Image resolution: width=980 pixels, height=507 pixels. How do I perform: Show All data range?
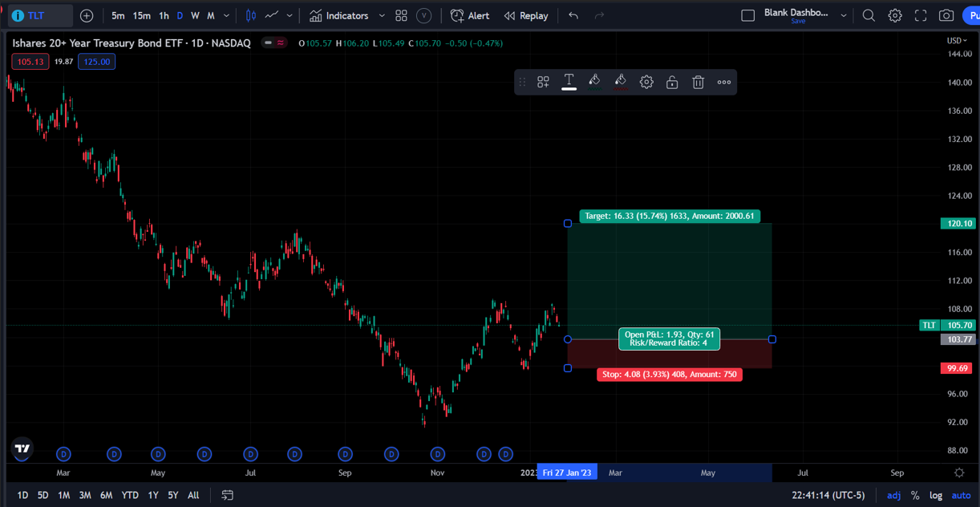[193, 495]
